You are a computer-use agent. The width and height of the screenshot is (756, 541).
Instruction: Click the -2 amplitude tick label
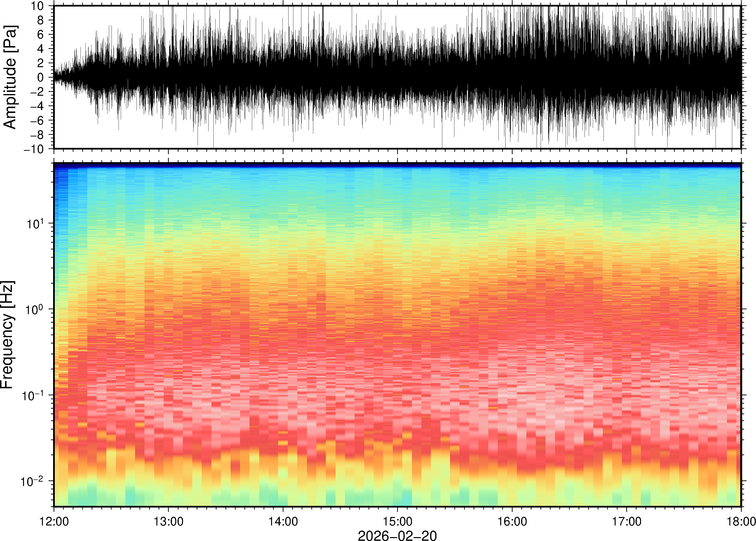coord(37,92)
